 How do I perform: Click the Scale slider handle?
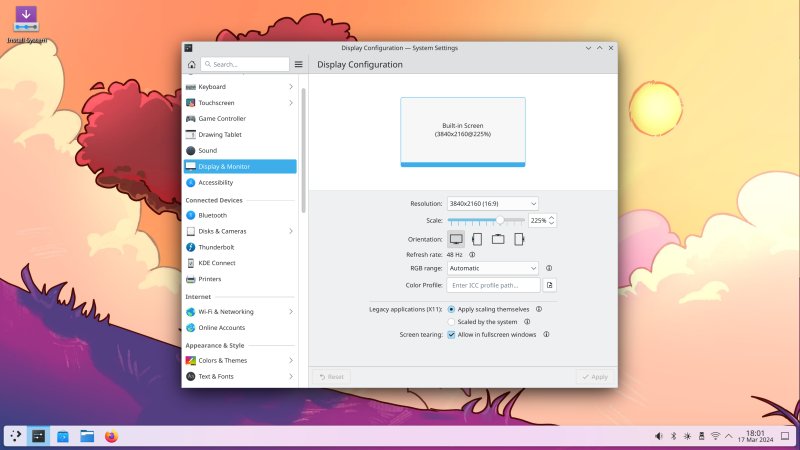[x=500, y=220]
